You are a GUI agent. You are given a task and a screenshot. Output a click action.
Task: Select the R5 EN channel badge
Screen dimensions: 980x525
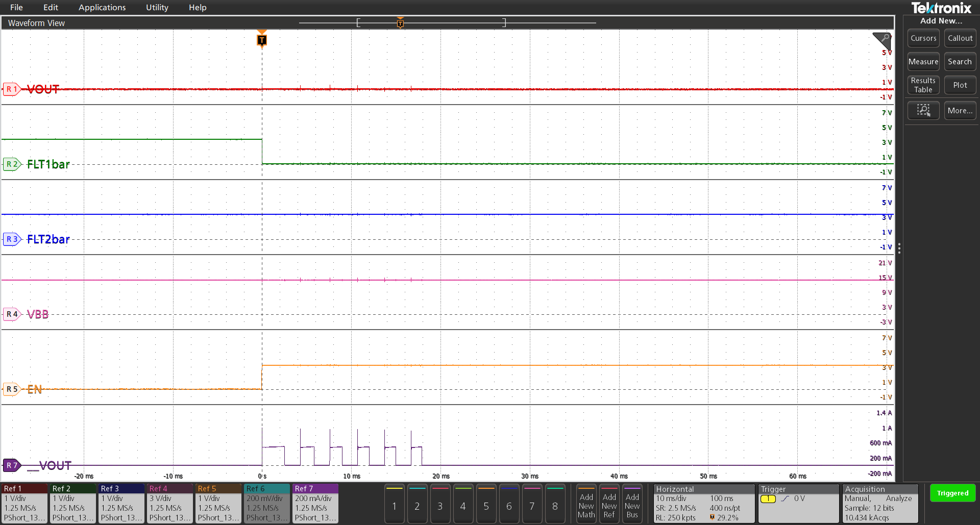(12, 389)
